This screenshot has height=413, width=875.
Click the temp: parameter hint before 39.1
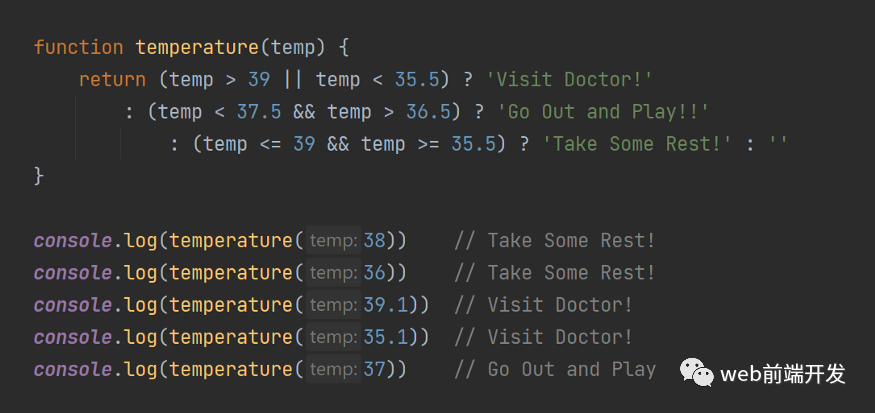[x=333, y=305]
